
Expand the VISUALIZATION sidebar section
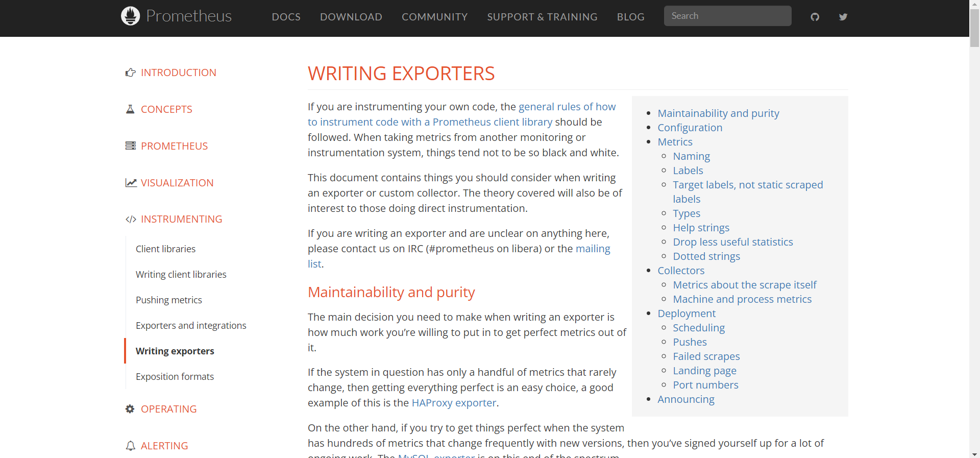(177, 183)
